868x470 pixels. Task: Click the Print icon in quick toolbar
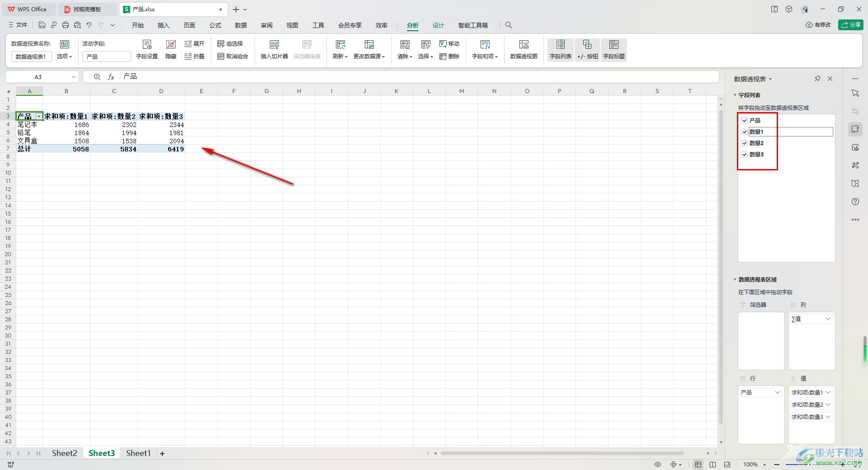[66, 25]
